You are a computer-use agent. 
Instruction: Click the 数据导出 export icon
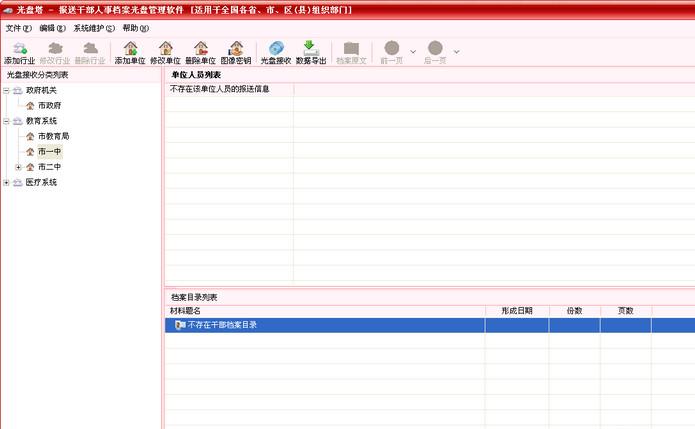click(x=311, y=48)
